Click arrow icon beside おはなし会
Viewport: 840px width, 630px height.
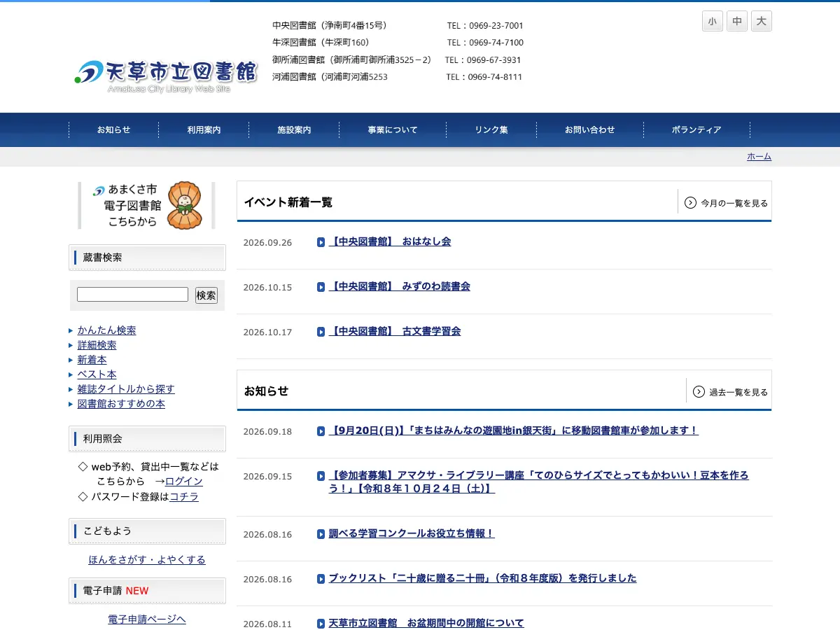(321, 242)
